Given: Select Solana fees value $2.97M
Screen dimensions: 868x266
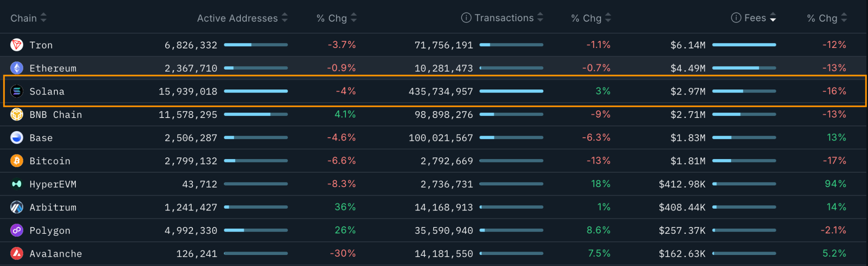Looking at the screenshot, I should coord(688,91).
